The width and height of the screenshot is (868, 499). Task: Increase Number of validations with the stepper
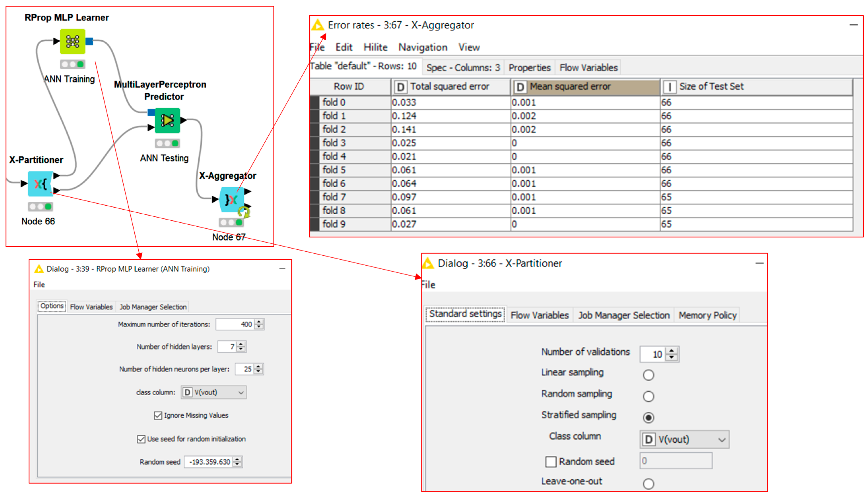coord(672,351)
